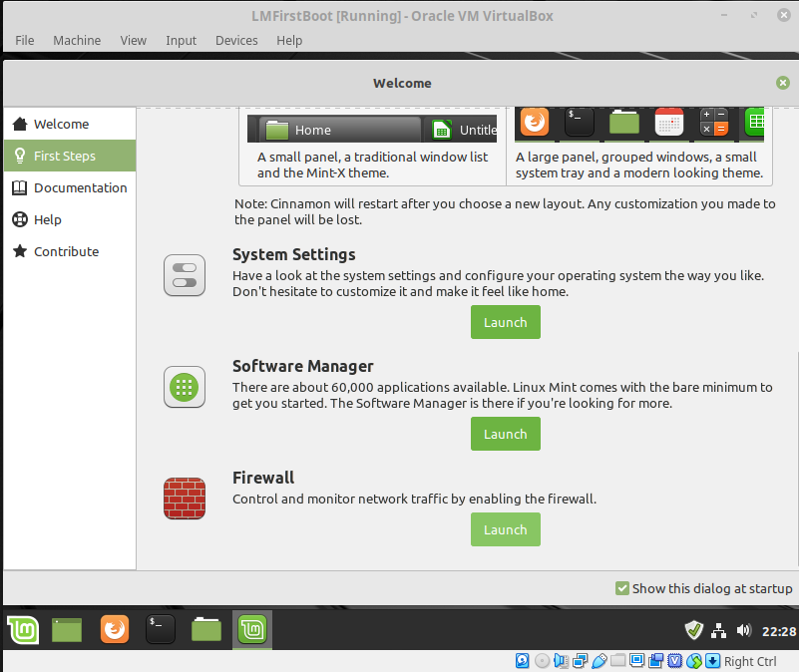The width and height of the screenshot is (799, 672).
Task: Click VirtualBox network adapter indicator
Action: tap(580, 661)
